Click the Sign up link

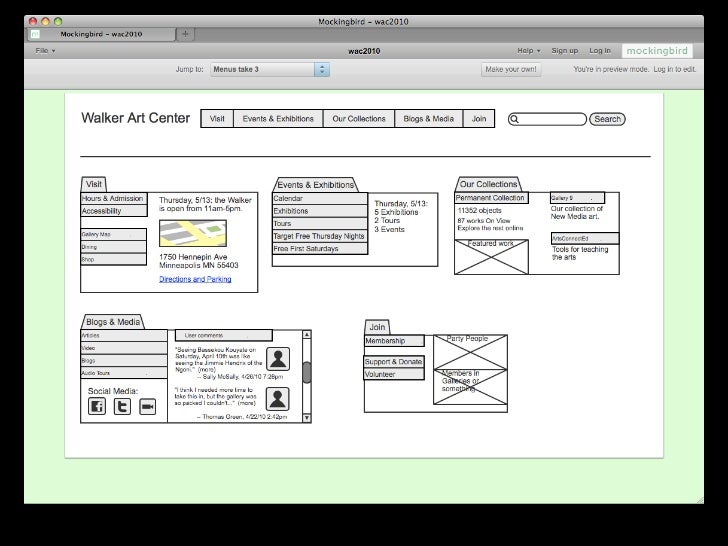tap(565, 51)
